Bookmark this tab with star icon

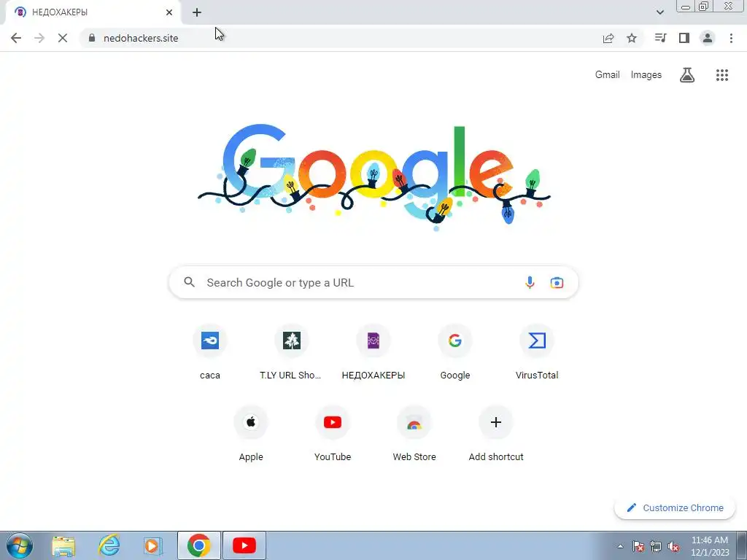click(x=632, y=38)
